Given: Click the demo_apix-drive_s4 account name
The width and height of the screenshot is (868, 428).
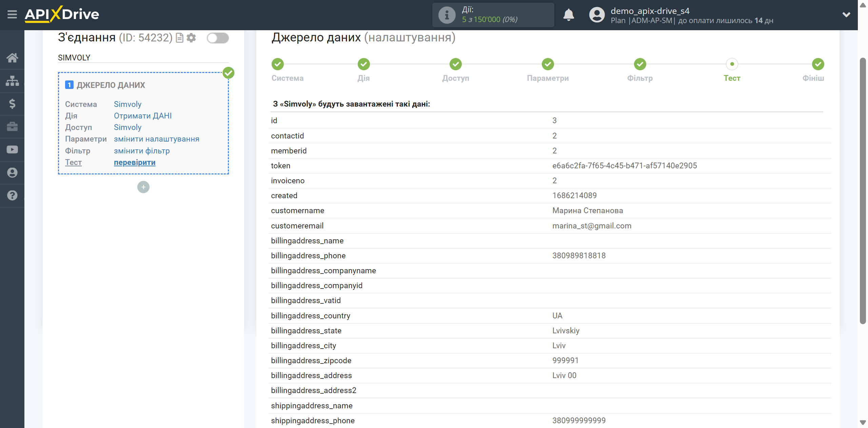Looking at the screenshot, I should [650, 11].
